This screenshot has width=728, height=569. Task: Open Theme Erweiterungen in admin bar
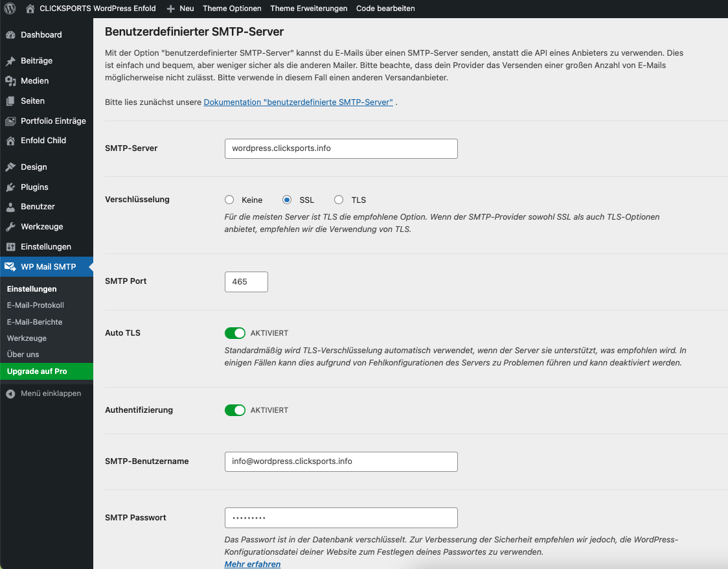[309, 8]
